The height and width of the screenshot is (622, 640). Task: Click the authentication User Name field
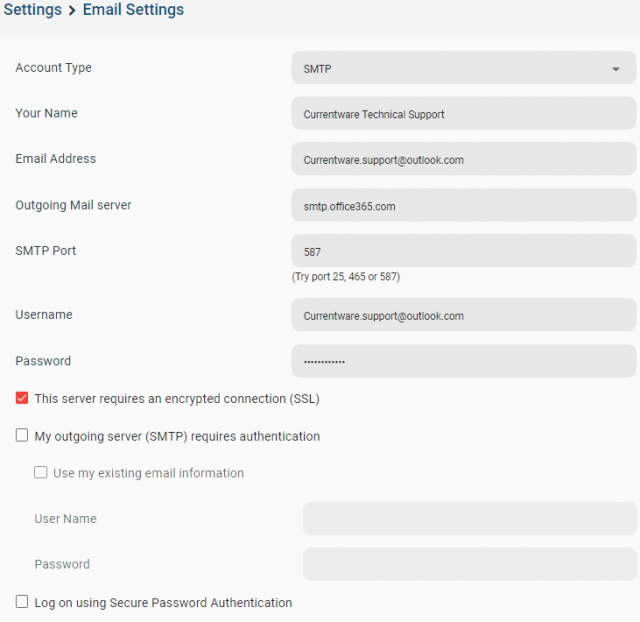point(469,518)
